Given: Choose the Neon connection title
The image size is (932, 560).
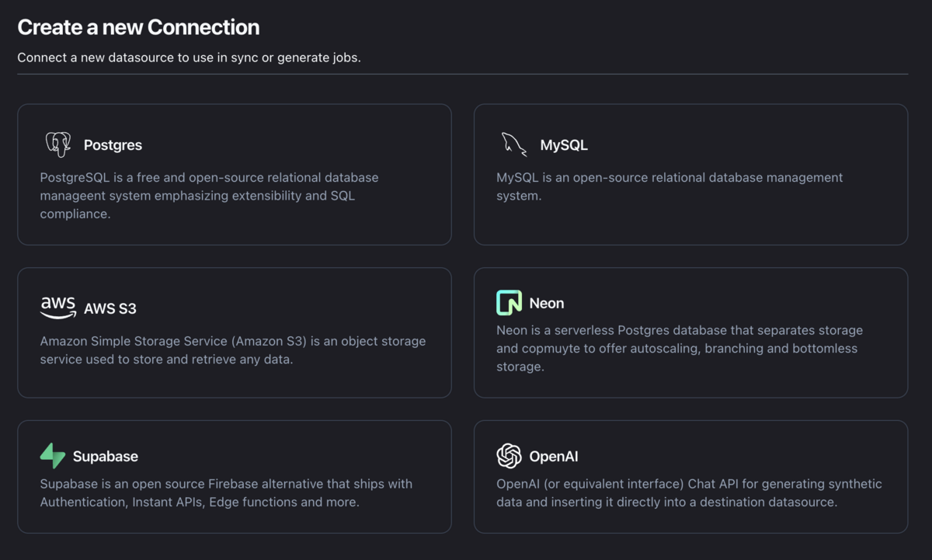Looking at the screenshot, I should pyautogui.click(x=547, y=303).
